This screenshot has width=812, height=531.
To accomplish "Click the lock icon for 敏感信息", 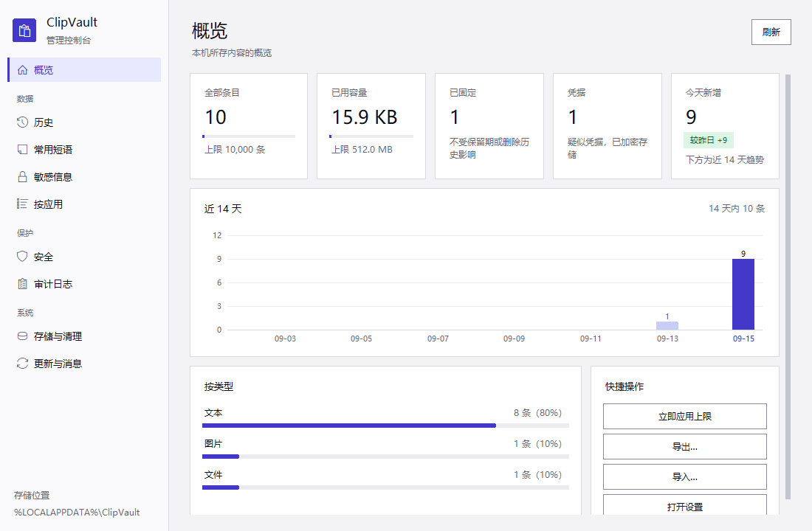I will (x=22, y=176).
